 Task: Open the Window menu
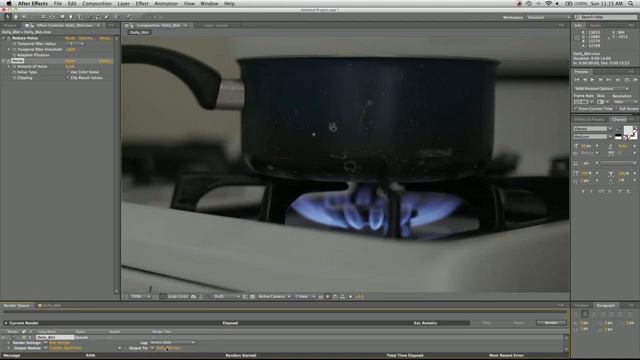point(209,3)
